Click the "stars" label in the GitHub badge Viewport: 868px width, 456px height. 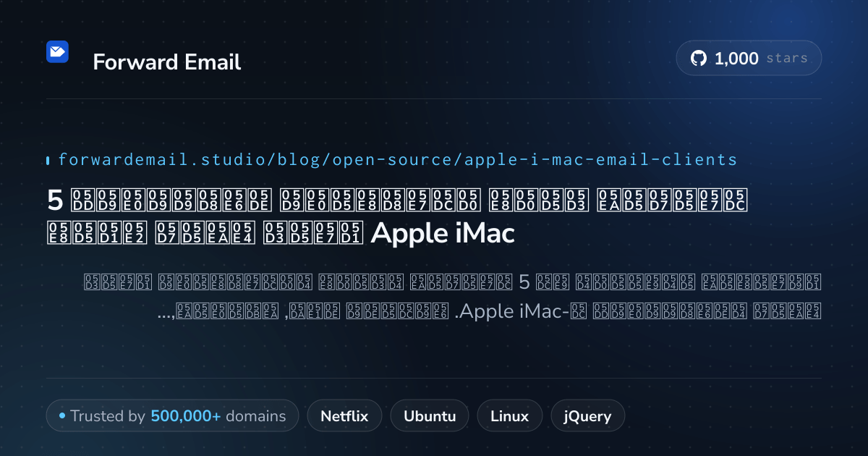point(787,59)
